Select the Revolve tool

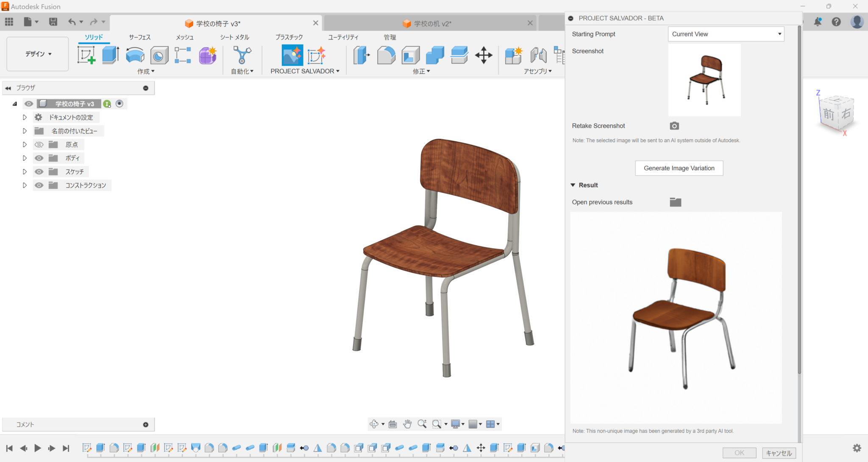134,55
